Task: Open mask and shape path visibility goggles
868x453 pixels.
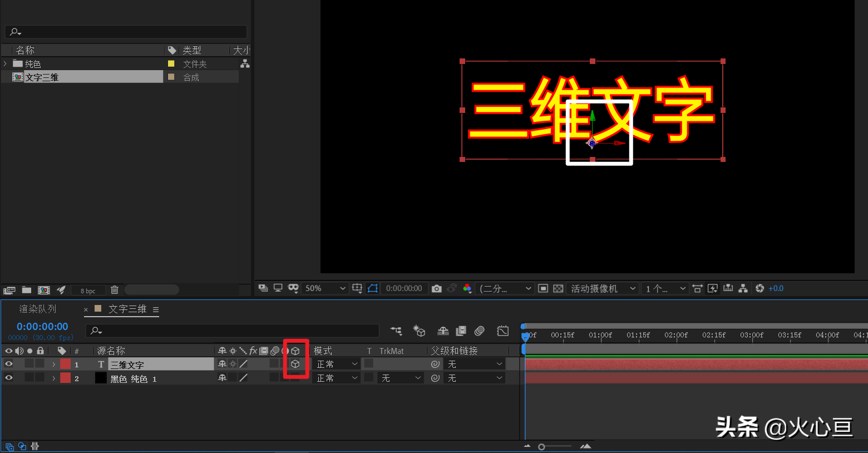Action: tap(293, 288)
